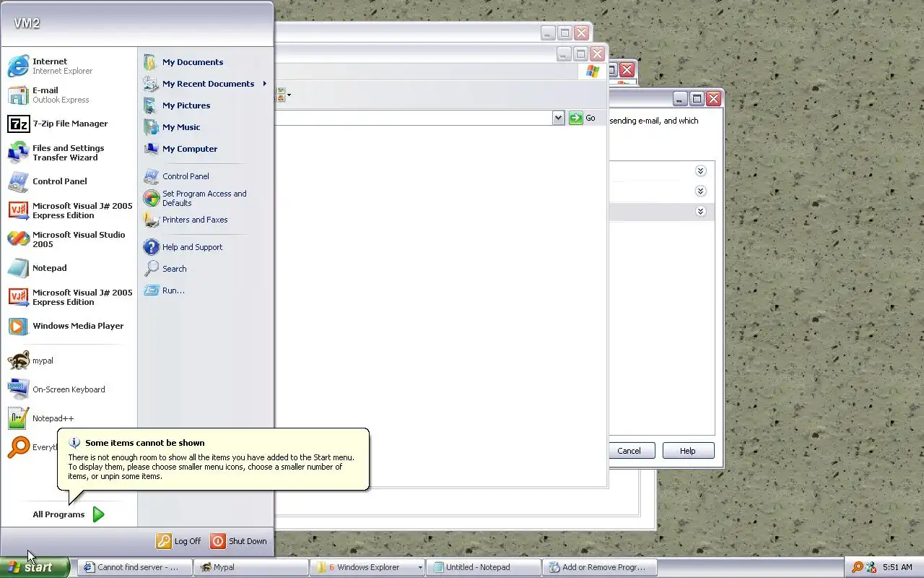924x578 pixels.
Task: Expand third highlighted chevron section in dialog
Action: [x=700, y=212]
